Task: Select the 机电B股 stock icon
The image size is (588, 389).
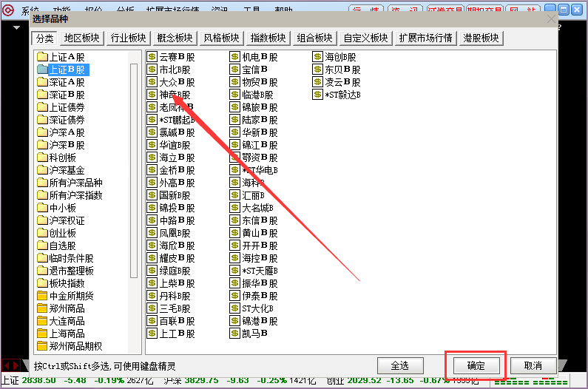Action: coord(234,57)
